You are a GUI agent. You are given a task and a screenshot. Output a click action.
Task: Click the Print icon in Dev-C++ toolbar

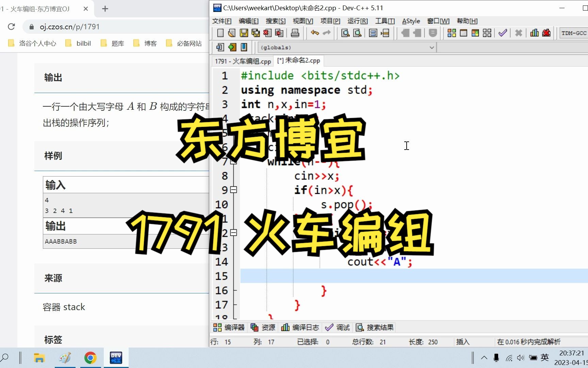295,33
